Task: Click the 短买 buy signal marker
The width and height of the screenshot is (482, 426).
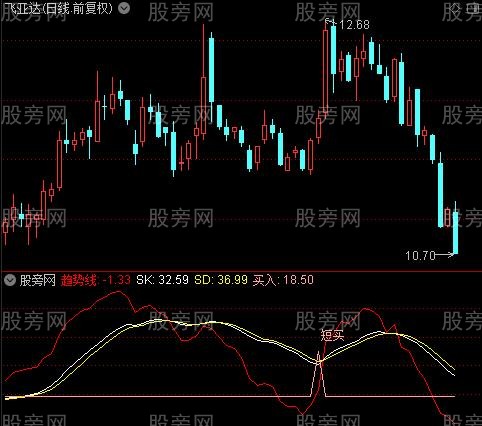Action: 332,335
